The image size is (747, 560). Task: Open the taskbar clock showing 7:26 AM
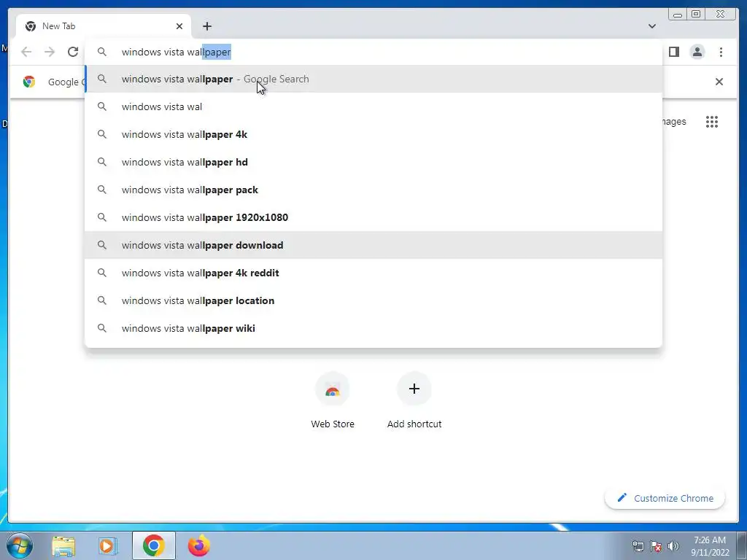pyautogui.click(x=710, y=545)
